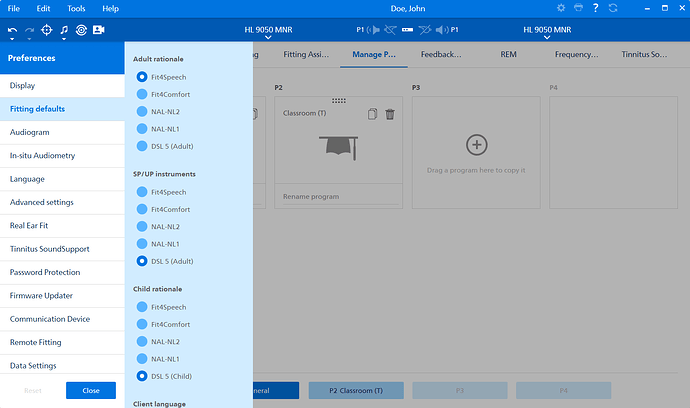This screenshot has width=690, height=408.
Task: Select DSL 5 (Child) radio option
Action: (x=142, y=376)
